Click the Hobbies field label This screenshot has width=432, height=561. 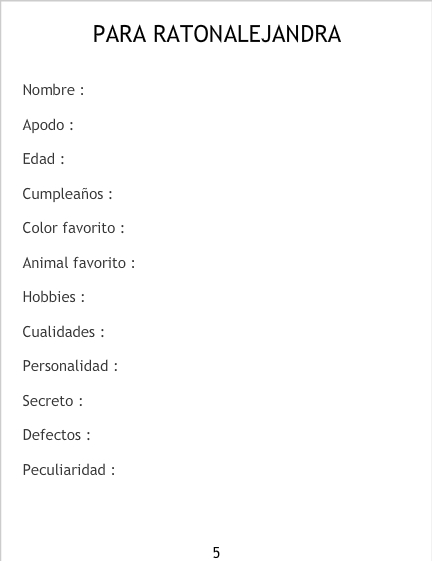click(x=54, y=297)
